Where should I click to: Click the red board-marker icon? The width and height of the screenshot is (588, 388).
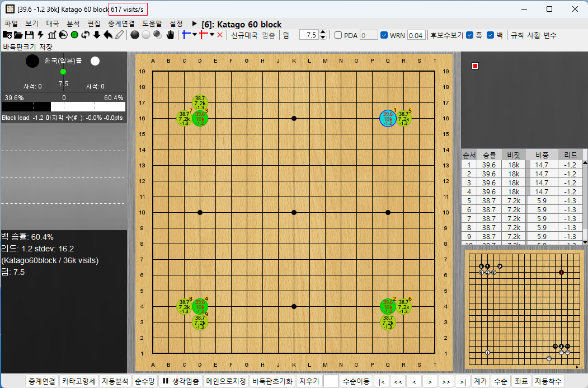pos(204,35)
